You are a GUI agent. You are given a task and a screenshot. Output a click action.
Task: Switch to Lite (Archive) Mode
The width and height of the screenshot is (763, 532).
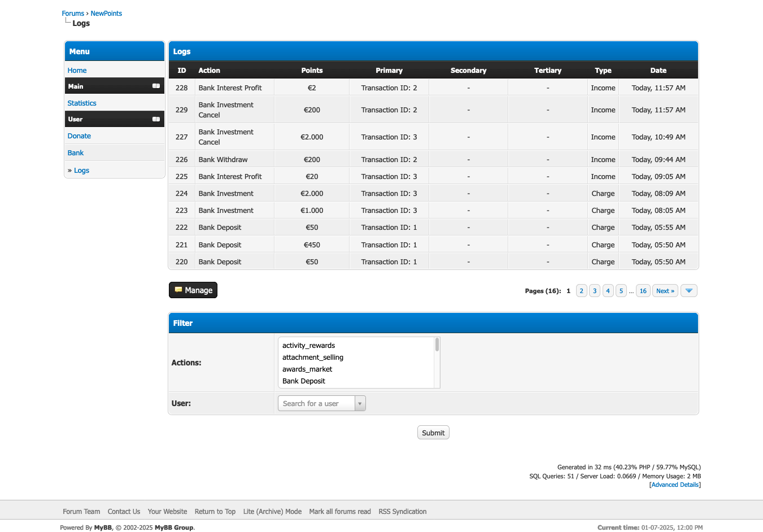point(272,512)
